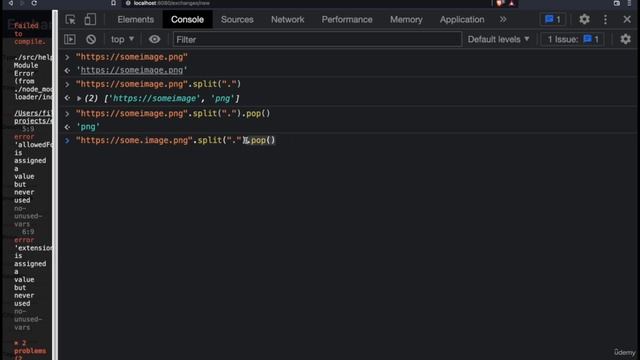Open the Default levels dropdown
640x360 pixels.
498,39
